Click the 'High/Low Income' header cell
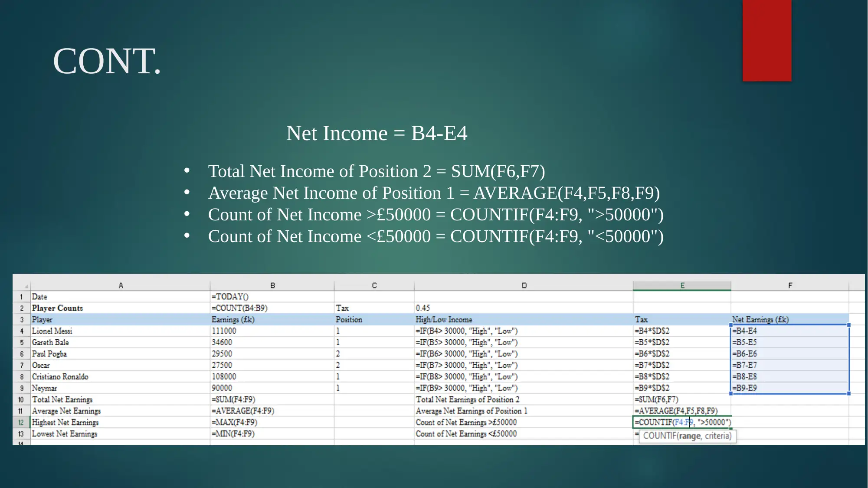This screenshot has height=488, width=868. click(524, 320)
